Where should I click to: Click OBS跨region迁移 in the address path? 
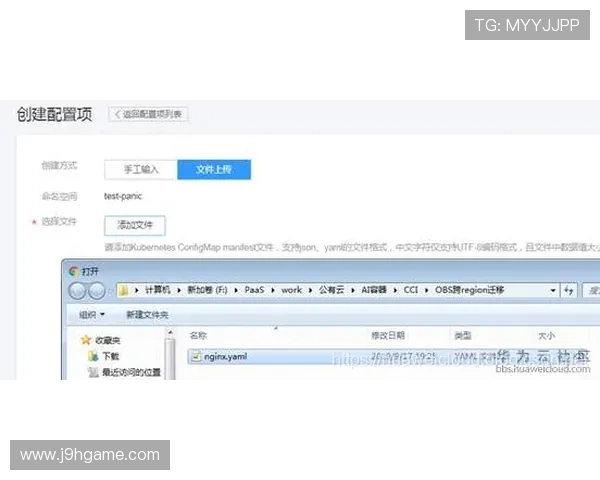pos(470,290)
